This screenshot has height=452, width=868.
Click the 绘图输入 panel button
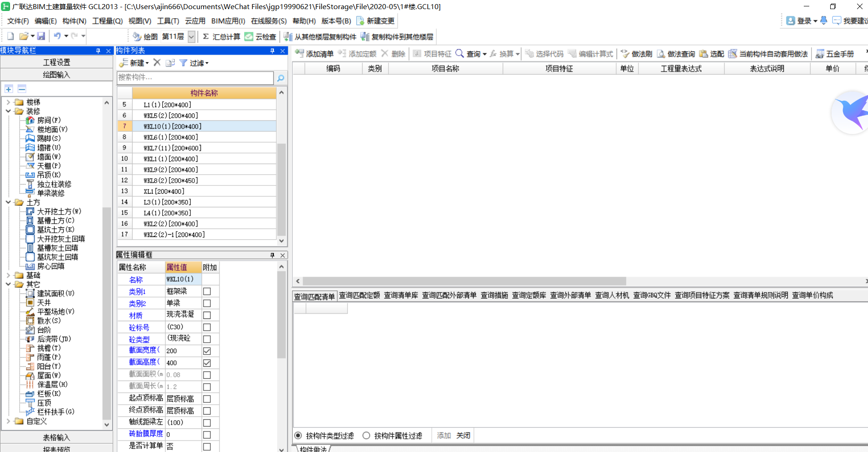pos(56,75)
